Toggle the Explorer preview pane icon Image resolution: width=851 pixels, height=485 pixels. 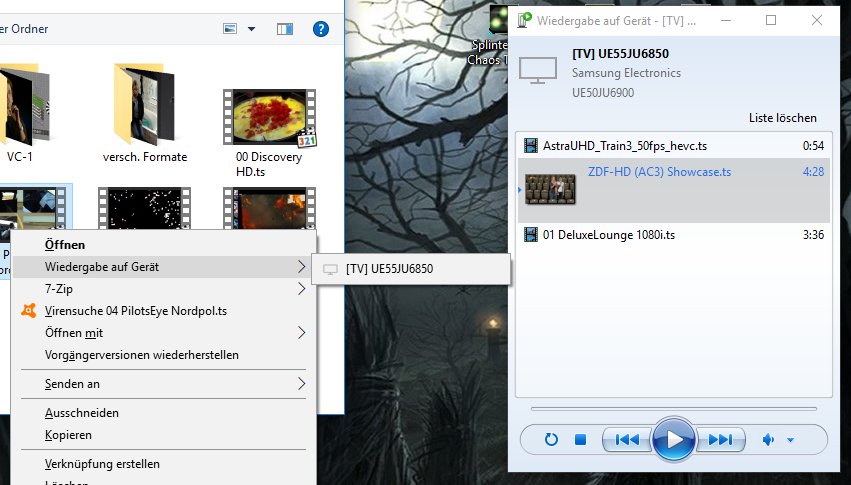[x=285, y=29]
